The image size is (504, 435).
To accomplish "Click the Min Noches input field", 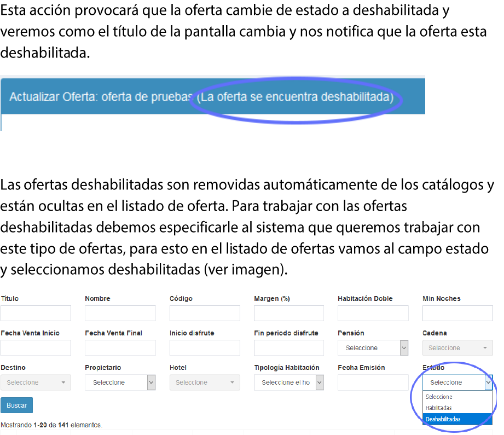I will pos(457,313).
